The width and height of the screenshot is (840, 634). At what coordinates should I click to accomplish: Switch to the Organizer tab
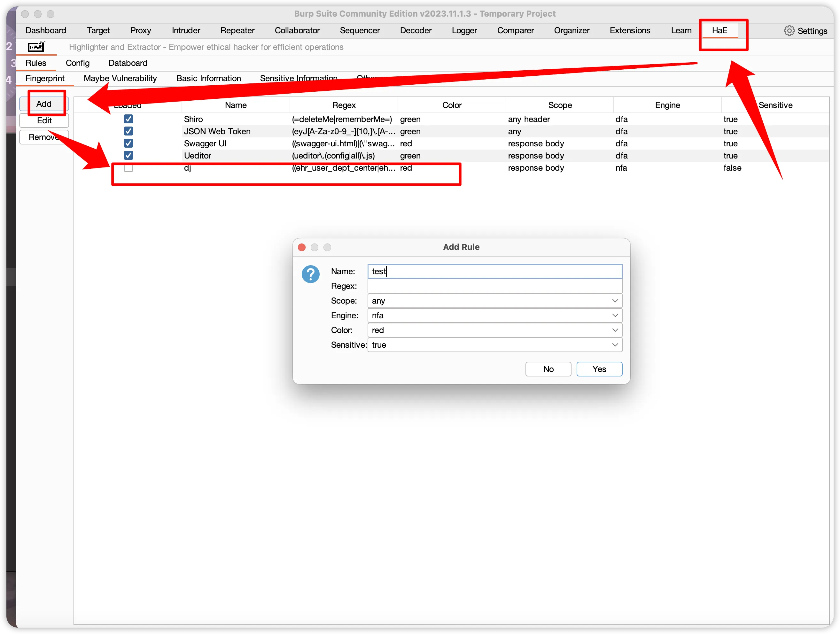pyautogui.click(x=572, y=30)
